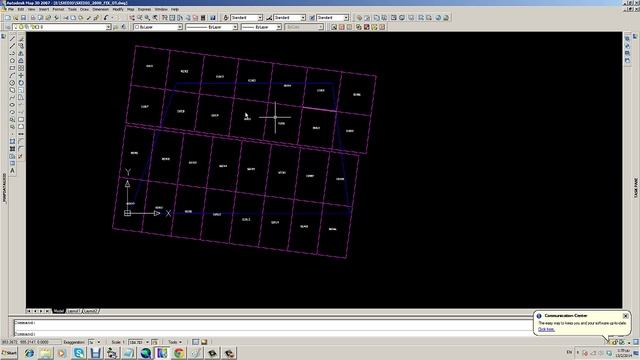
Task: Click the Skype taskbar icon
Action: click(79, 353)
